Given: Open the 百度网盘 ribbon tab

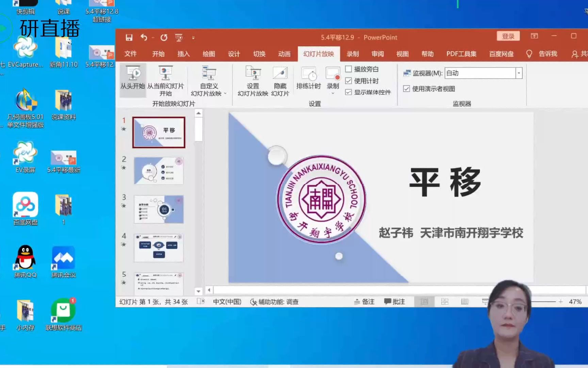Looking at the screenshot, I should (x=501, y=54).
